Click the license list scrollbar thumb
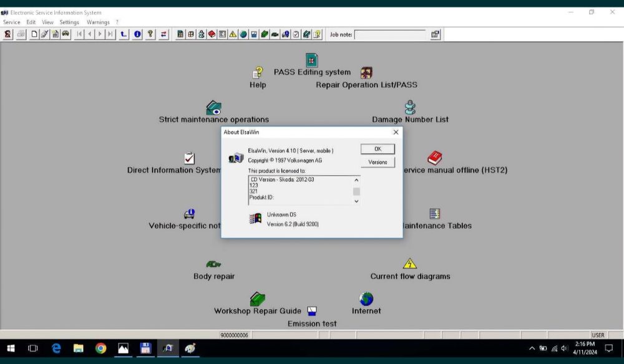 click(x=356, y=191)
